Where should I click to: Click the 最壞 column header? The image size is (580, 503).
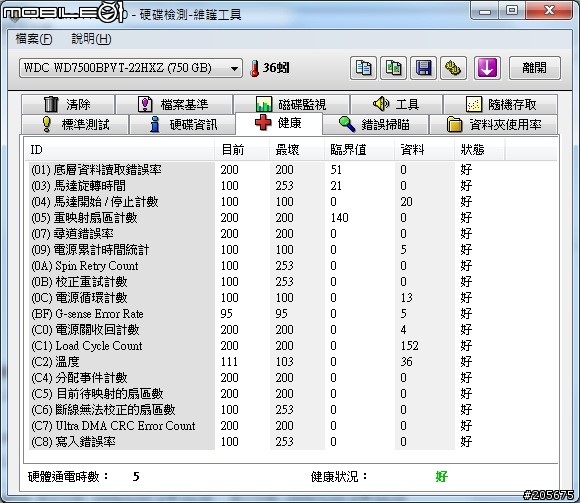pyautogui.click(x=297, y=150)
